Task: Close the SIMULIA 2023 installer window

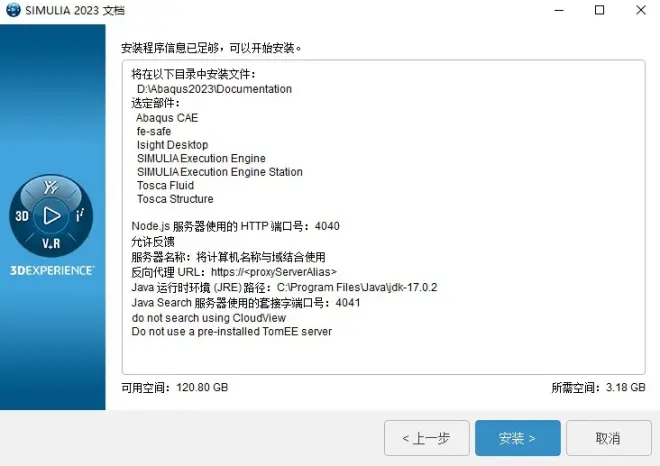Action: point(641,10)
